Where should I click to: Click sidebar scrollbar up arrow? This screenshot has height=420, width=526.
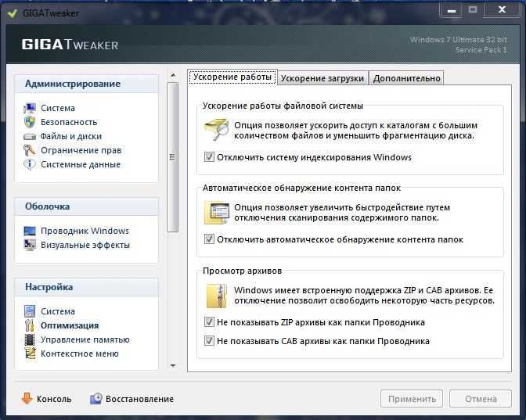pos(173,75)
